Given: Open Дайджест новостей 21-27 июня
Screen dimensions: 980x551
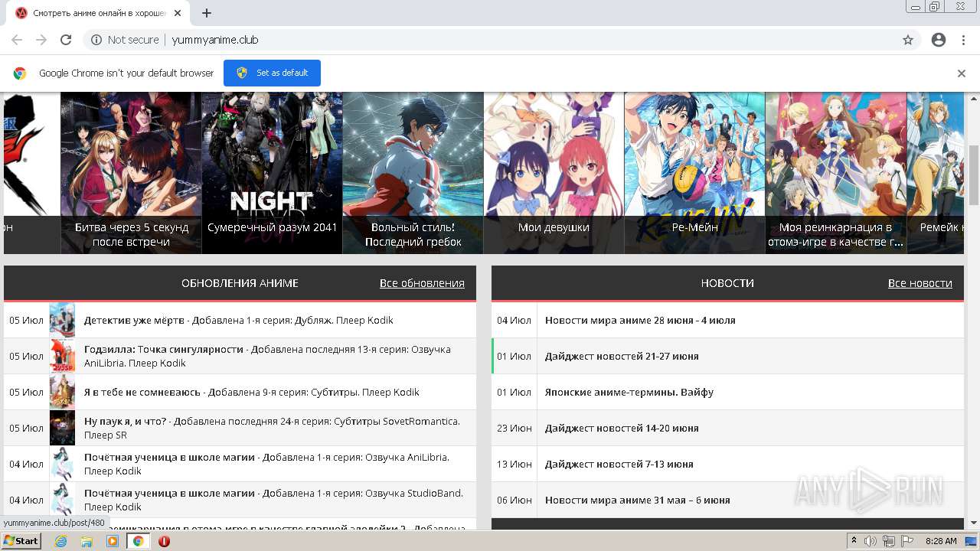Looking at the screenshot, I should (x=622, y=356).
